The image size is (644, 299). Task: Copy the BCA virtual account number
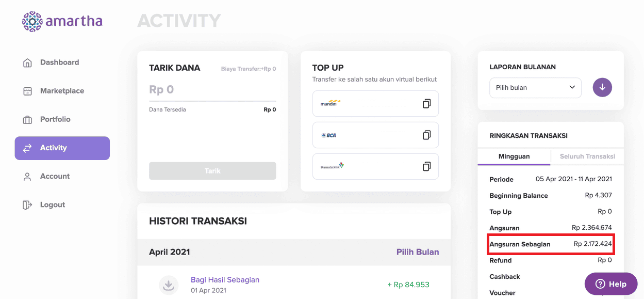[x=426, y=135]
